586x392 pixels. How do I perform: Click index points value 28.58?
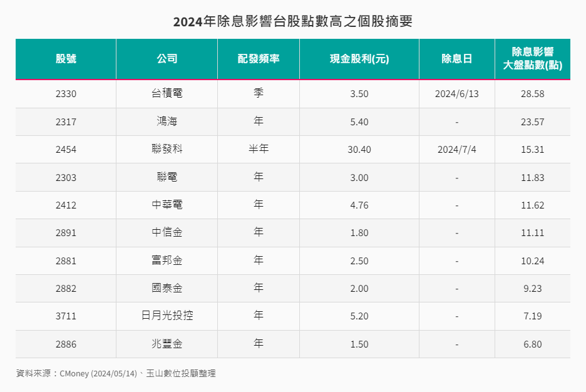tap(533, 94)
